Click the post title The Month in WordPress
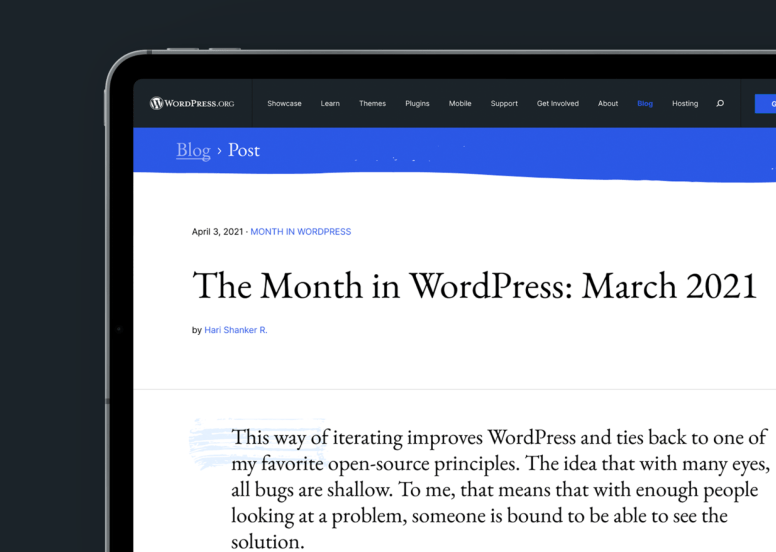The image size is (776, 552). pos(474,286)
